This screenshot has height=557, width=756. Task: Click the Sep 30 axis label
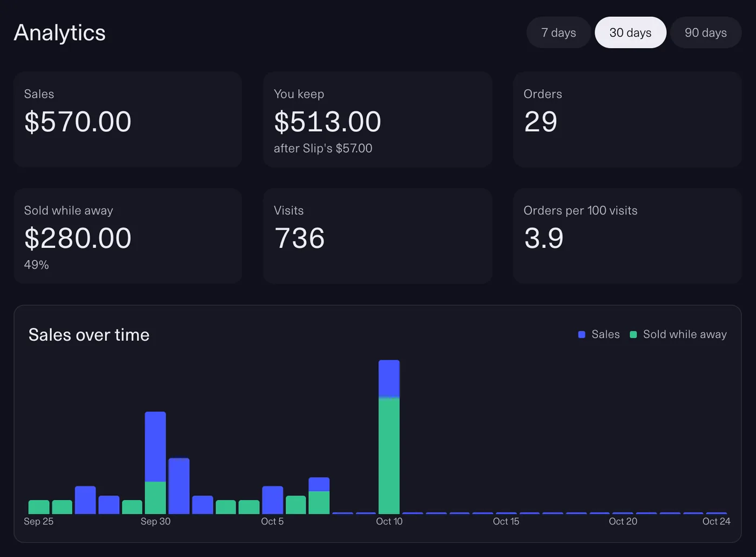(x=156, y=521)
